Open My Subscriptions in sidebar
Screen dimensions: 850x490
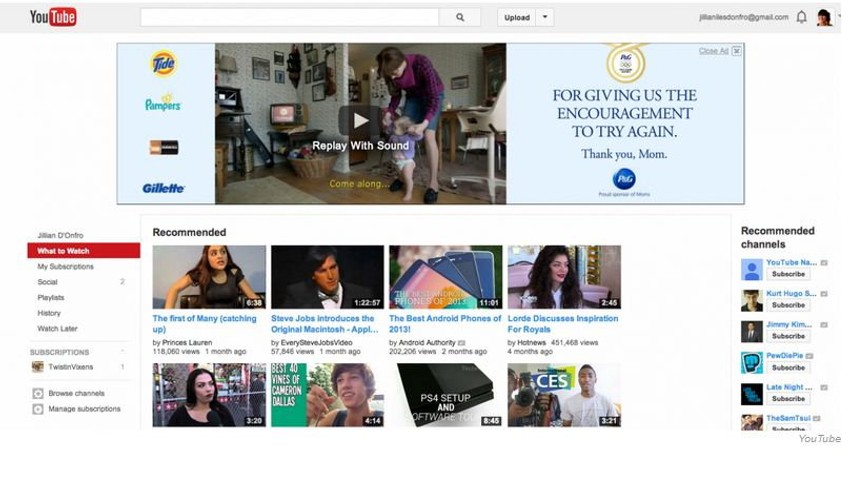coord(66,267)
